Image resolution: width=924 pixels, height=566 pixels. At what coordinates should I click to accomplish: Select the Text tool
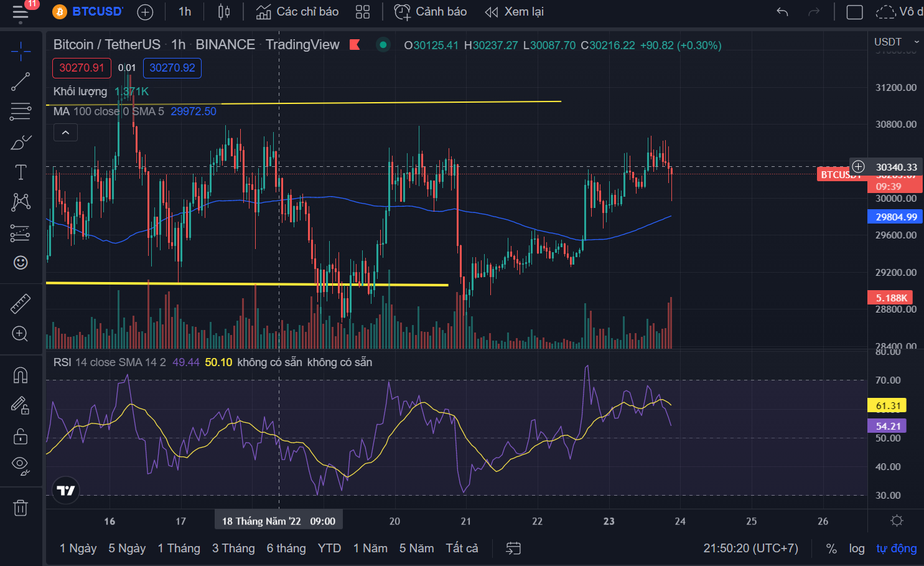point(21,172)
